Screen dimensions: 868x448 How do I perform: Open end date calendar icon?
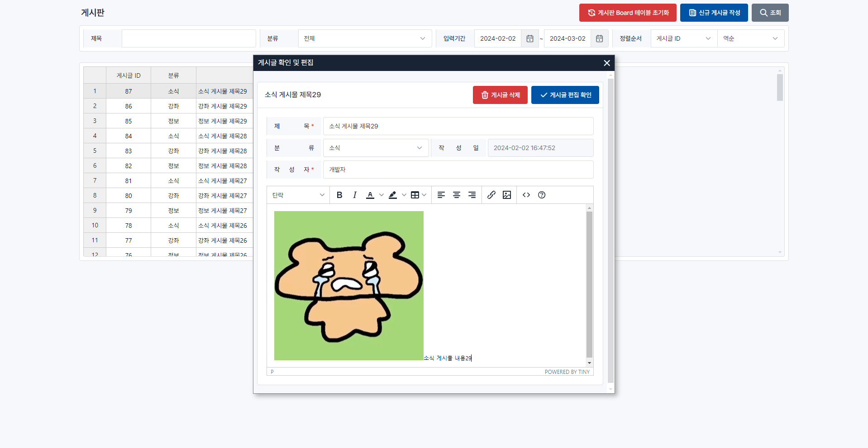click(600, 38)
